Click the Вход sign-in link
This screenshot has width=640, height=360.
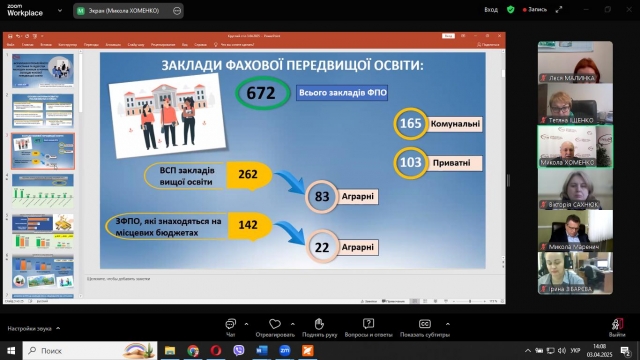[491, 10]
